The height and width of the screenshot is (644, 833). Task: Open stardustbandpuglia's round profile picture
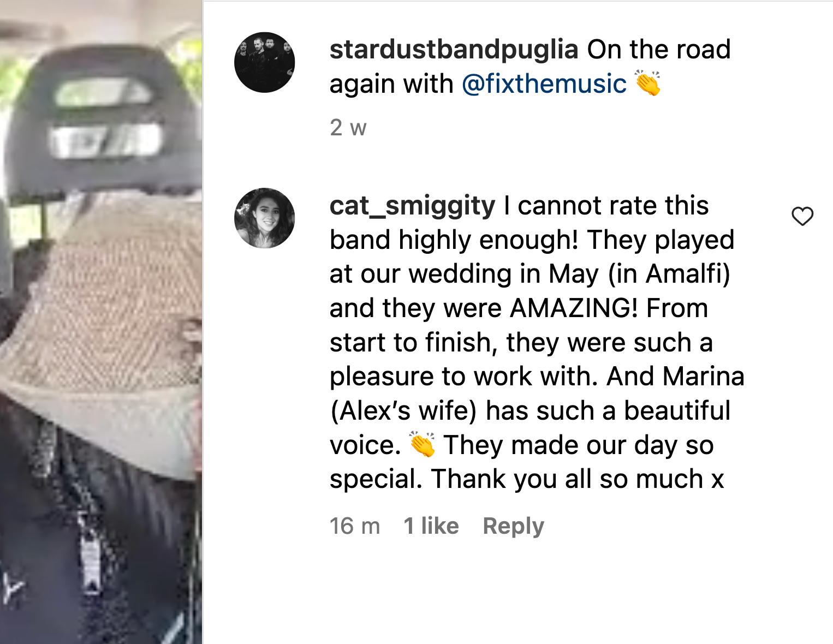point(265,62)
